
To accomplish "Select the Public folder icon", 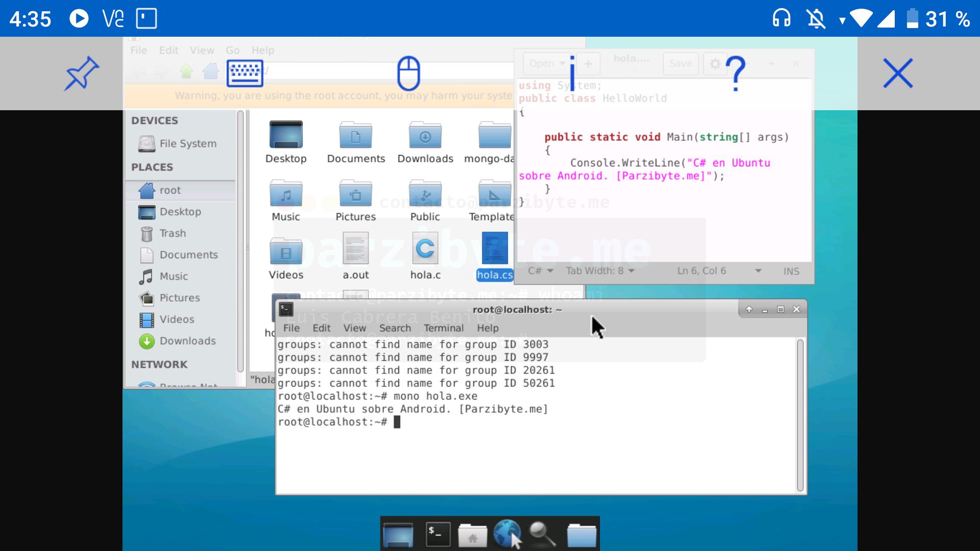I will [x=425, y=201].
